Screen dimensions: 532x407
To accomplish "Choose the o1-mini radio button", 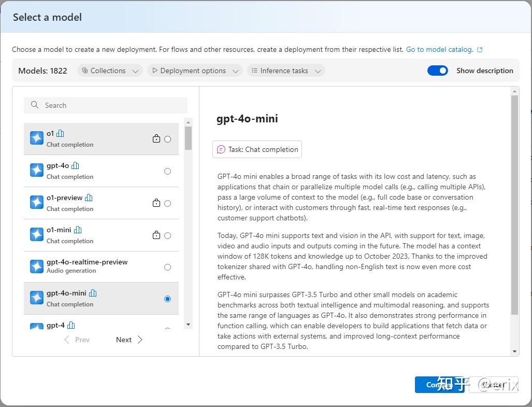I will [x=167, y=235].
